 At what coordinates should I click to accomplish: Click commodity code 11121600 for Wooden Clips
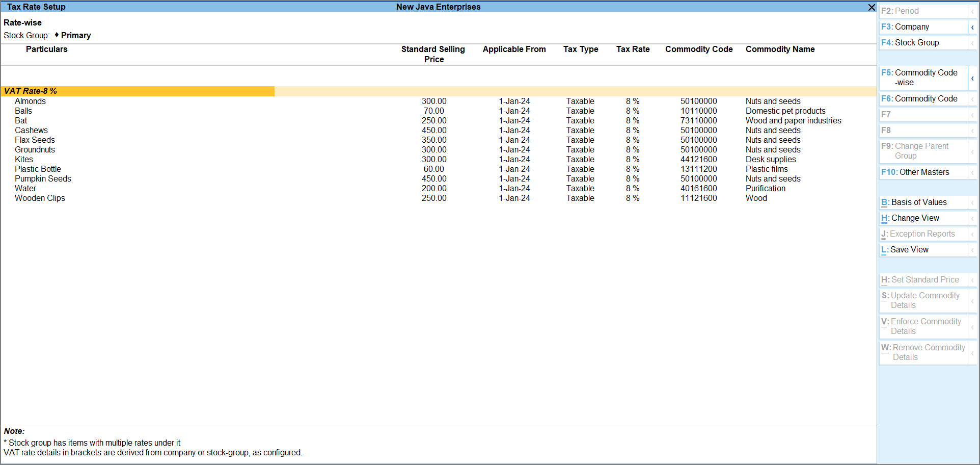[x=699, y=198]
